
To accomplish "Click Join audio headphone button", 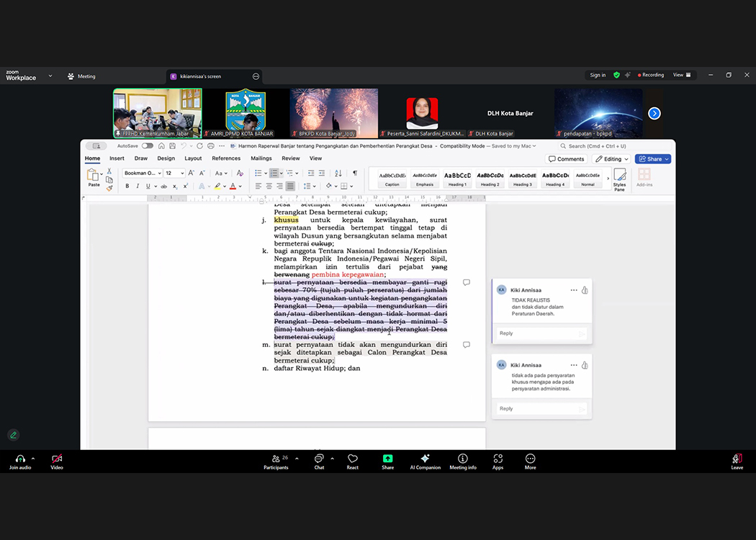I will (x=20, y=459).
